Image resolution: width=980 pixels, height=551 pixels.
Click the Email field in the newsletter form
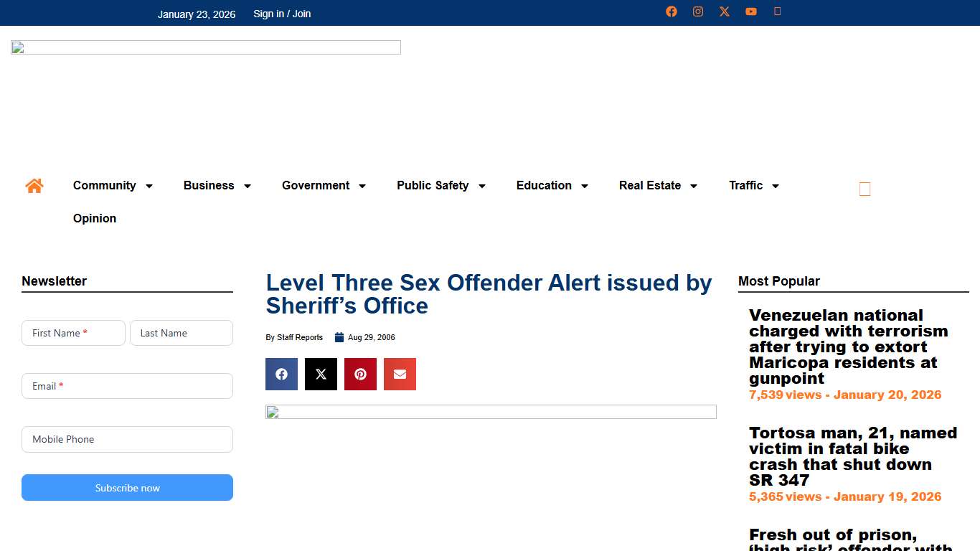127,386
